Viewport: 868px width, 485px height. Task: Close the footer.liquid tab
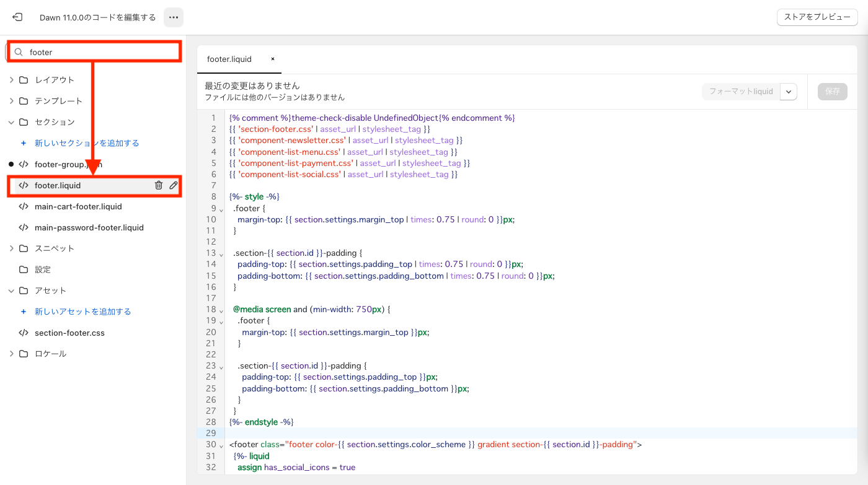pyautogui.click(x=272, y=59)
